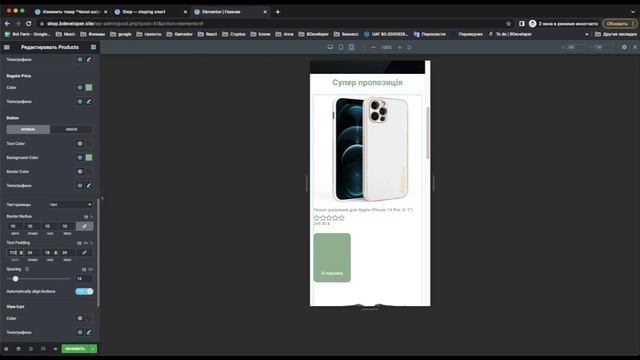The width and height of the screenshot is (640, 360).
Task: Toggle Automatically align buttons switch
Action: [x=84, y=291]
